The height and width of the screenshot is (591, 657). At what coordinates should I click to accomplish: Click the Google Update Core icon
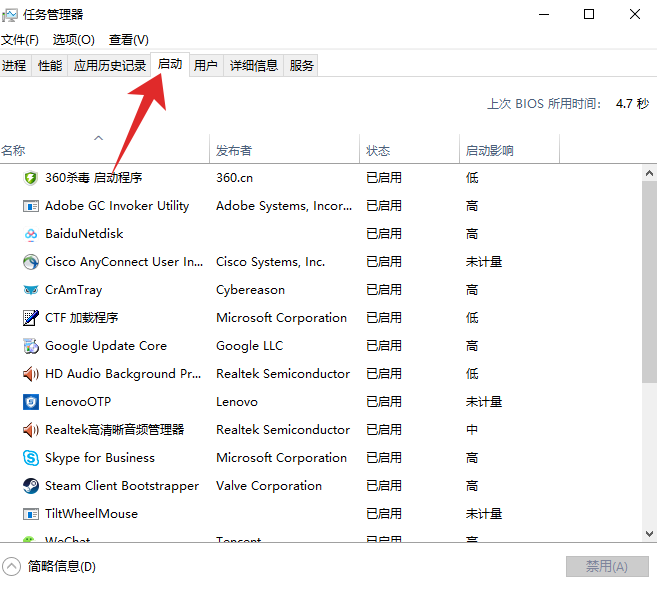pos(31,346)
